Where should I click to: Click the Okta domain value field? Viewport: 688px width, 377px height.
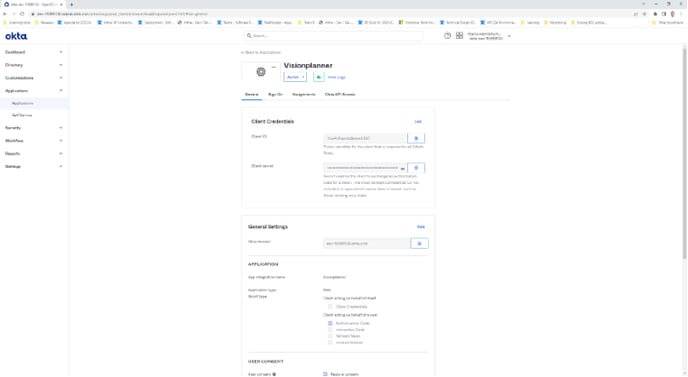tap(367, 243)
